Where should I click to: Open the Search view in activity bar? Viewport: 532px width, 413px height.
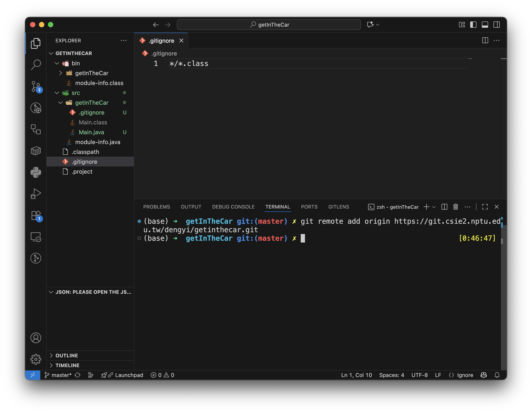pyautogui.click(x=36, y=65)
